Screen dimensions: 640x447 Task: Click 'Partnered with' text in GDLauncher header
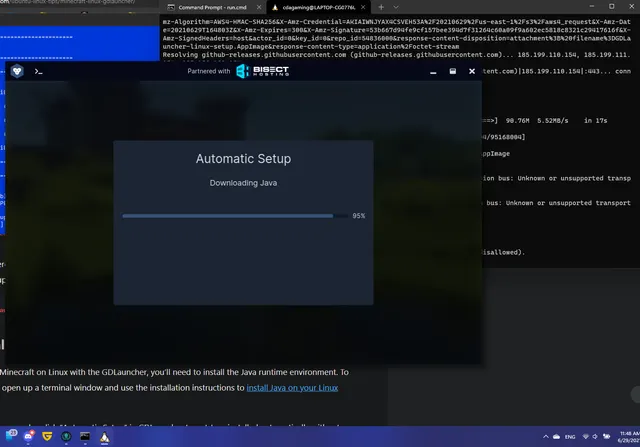[209, 71]
